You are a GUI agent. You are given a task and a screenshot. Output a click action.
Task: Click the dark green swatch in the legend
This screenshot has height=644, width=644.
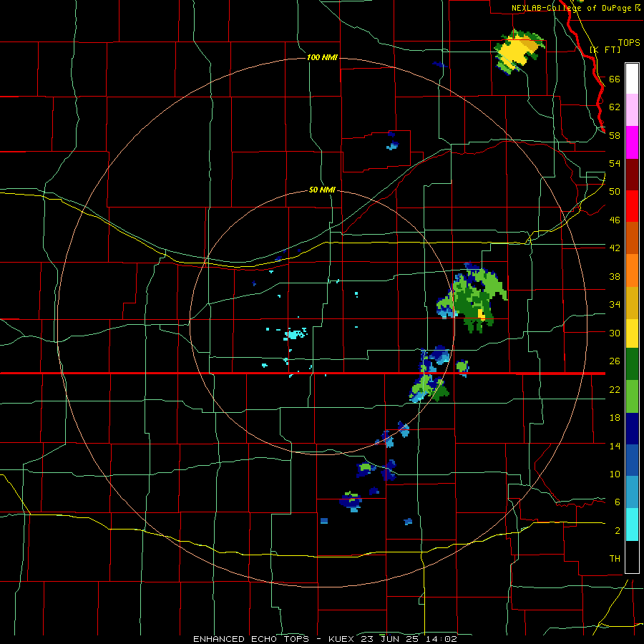(632, 364)
